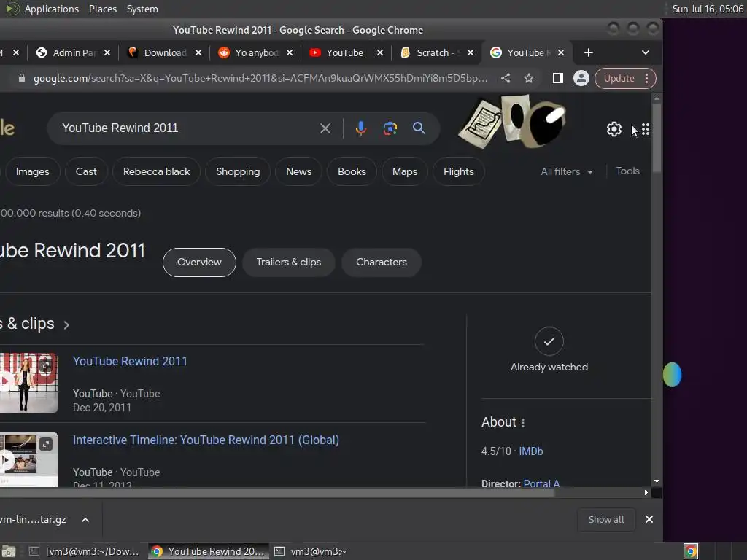This screenshot has height=560, width=747.
Task: Expand the All filters dropdown
Action: 566,172
